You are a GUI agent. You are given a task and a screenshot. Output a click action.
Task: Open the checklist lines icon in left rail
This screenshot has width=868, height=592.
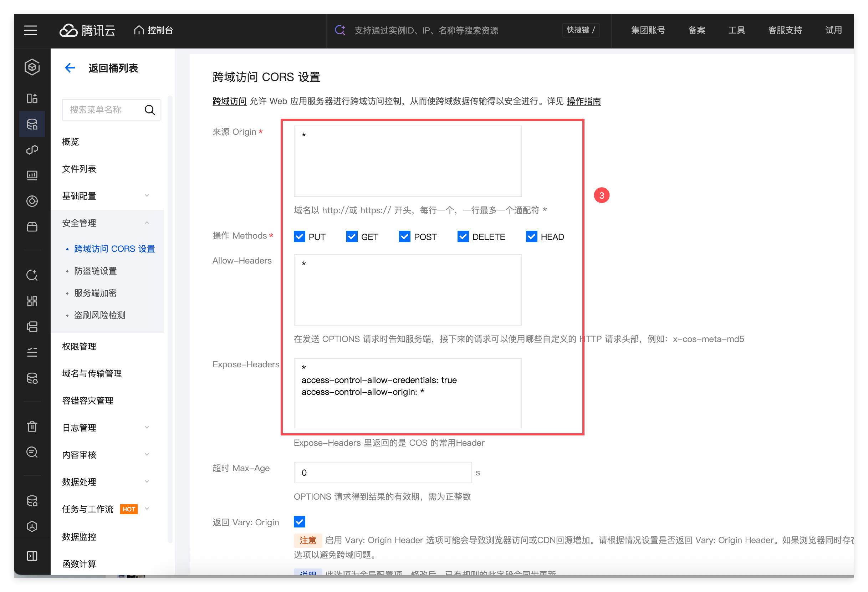coord(32,353)
